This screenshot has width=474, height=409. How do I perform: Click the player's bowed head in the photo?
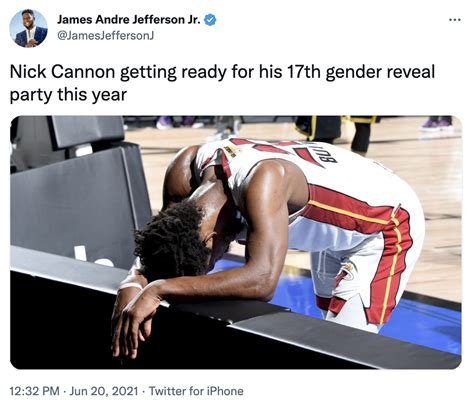177,238
